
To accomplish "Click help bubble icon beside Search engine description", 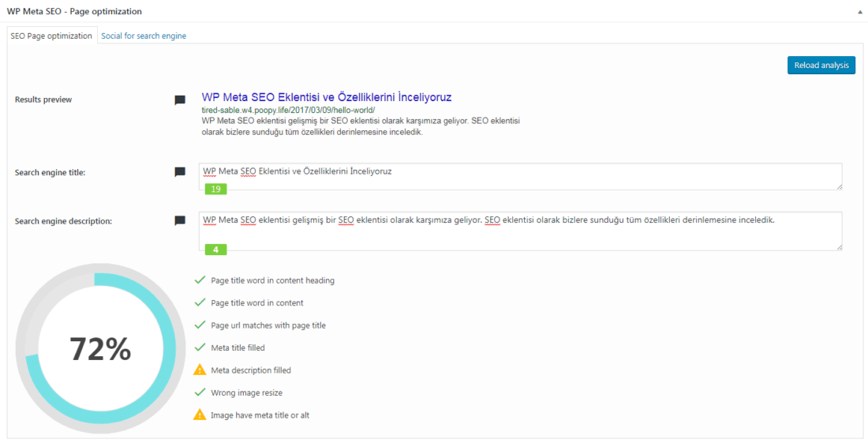I will click(x=180, y=220).
